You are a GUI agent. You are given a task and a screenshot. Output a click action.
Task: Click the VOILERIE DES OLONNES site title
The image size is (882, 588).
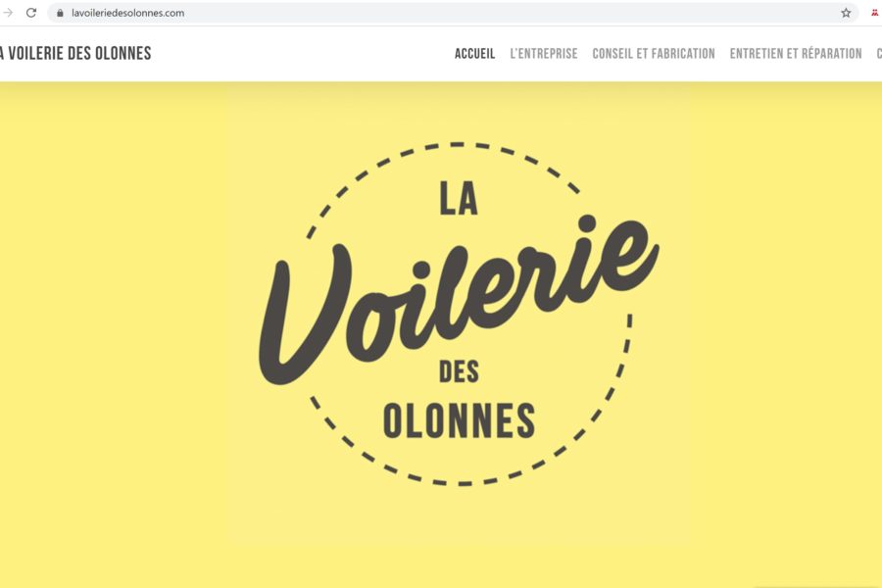(x=75, y=54)
